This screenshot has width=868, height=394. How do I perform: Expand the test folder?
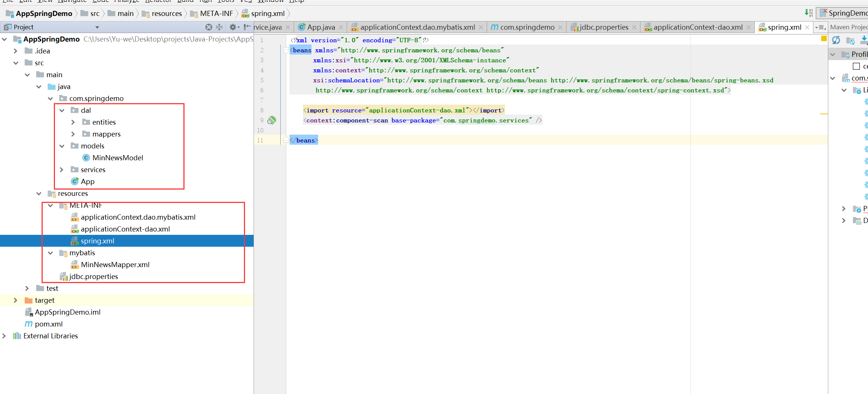[x=27, y=288]
